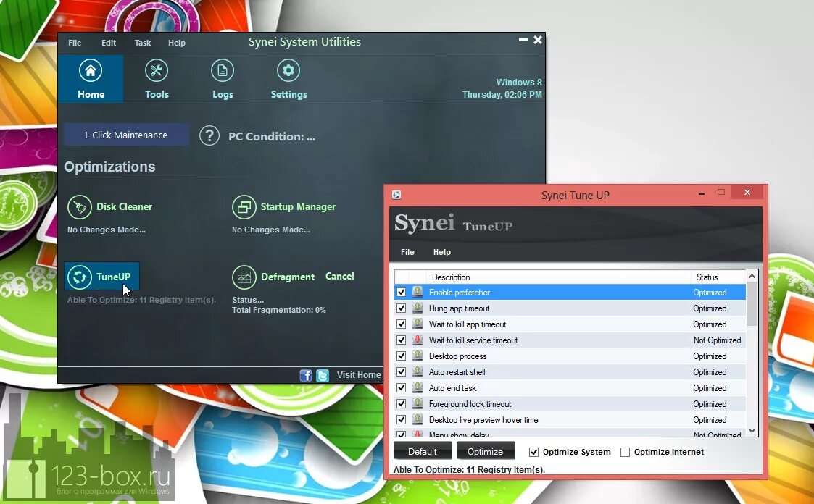This screenshot has width=814, height=504.
Task: Open the Tools tab with wrench icon
Action: [x=157, y=80]
